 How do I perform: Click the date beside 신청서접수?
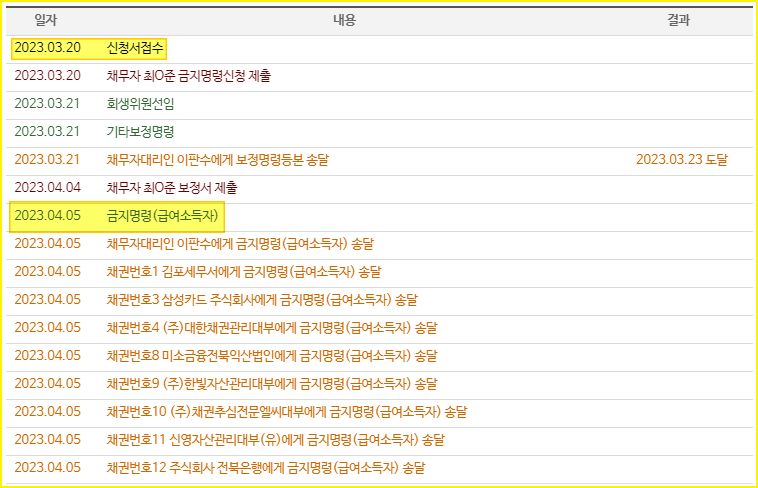pos(47,48)
